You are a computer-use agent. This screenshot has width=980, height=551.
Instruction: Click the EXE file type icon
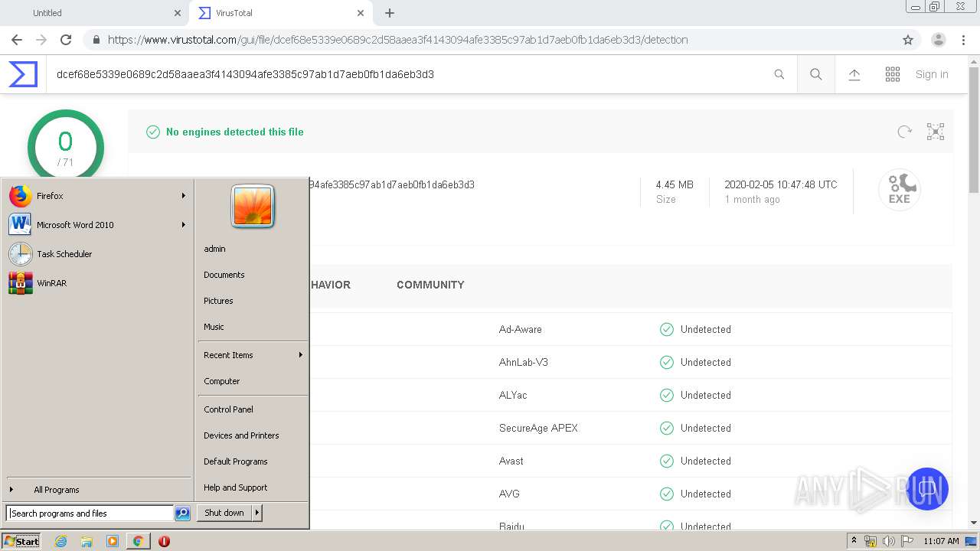coord(900,190)
